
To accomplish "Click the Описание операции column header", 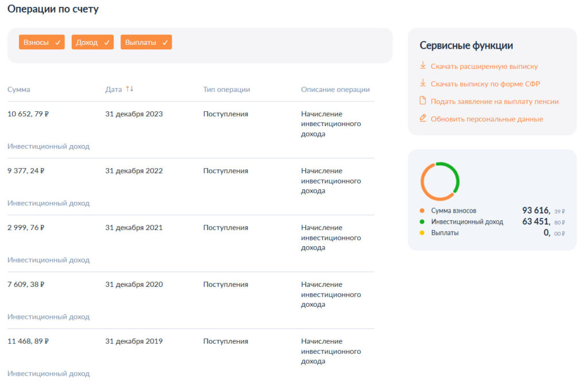I will pyautogui.click(x=335, y=89).
